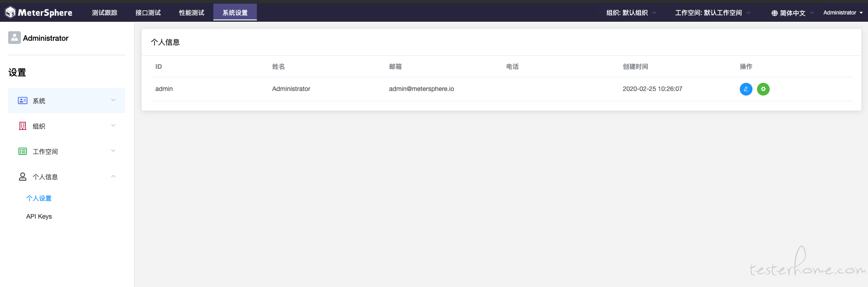Click the 组织 sidebar menu label

coord(39,126)
